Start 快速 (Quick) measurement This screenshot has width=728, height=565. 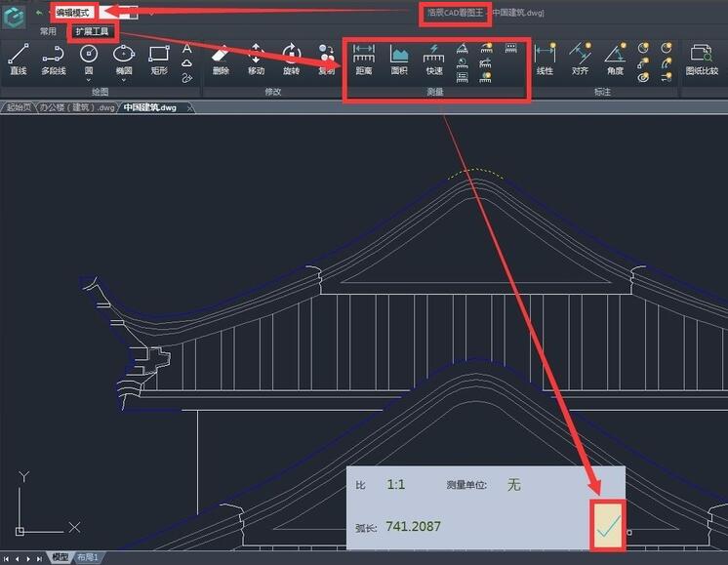click(434, 59)
